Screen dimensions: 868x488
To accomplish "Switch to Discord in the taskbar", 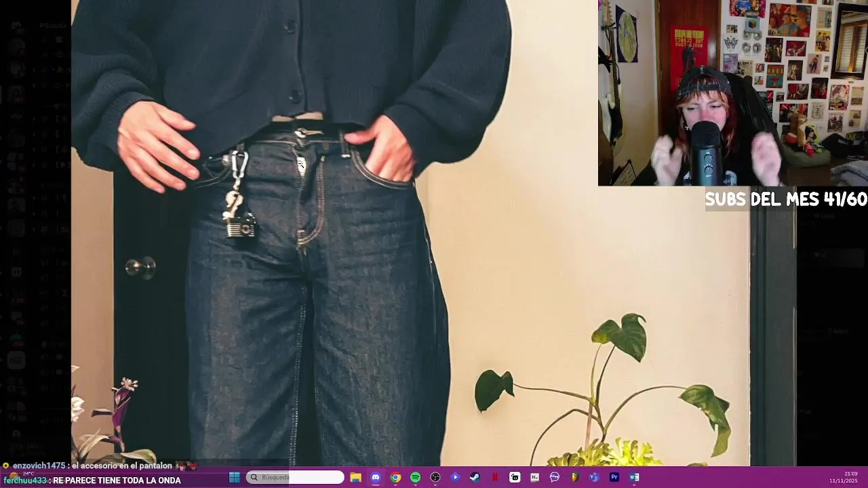I will 376,477.
